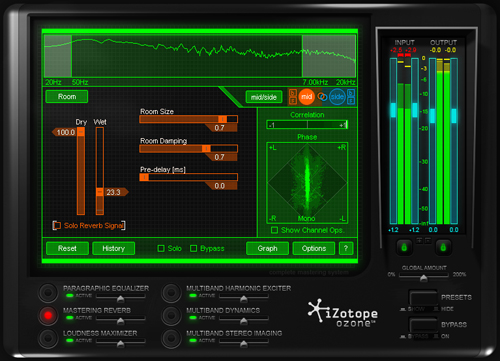Click the Dry value 100.0 field

[64, 132]
